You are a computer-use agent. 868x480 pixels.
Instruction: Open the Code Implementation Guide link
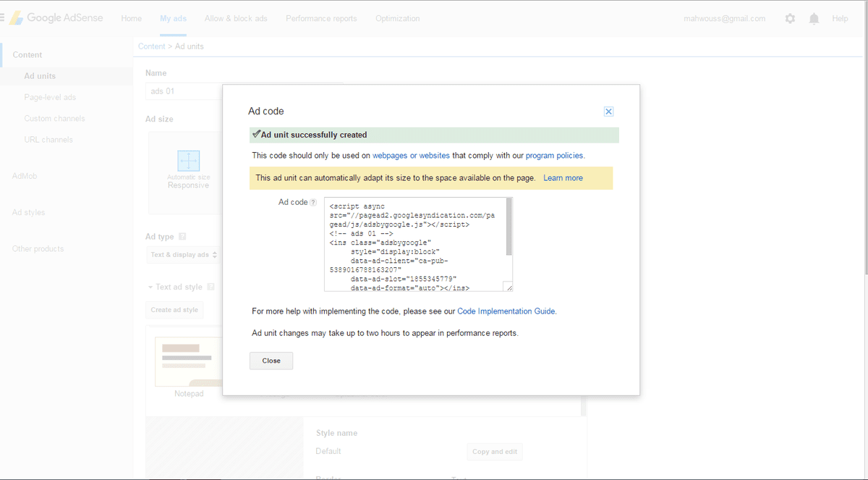coord(506,311)
